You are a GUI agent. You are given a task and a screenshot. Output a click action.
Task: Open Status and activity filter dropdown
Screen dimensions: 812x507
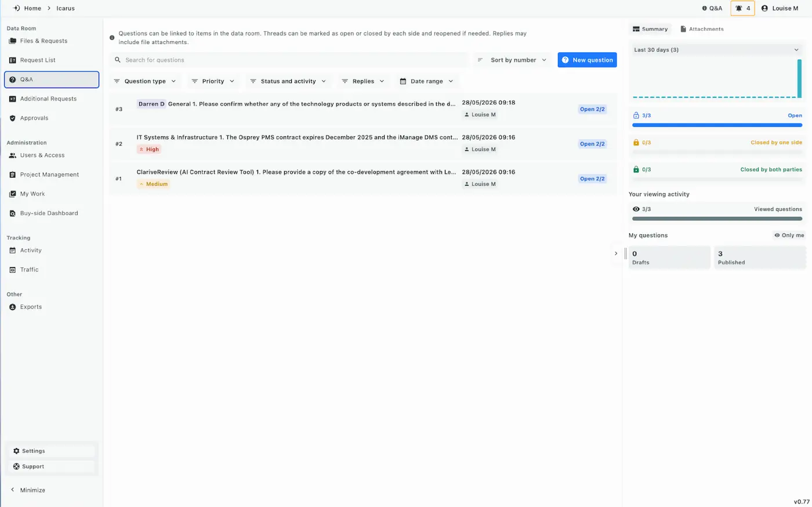point(288,81)
